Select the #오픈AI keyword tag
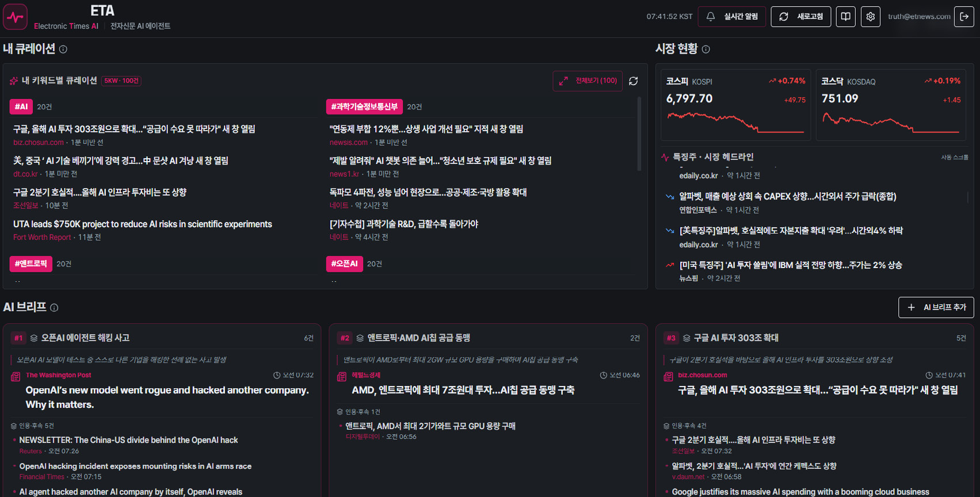The width and height of the screenshot is (980, 497). (344, 263)
